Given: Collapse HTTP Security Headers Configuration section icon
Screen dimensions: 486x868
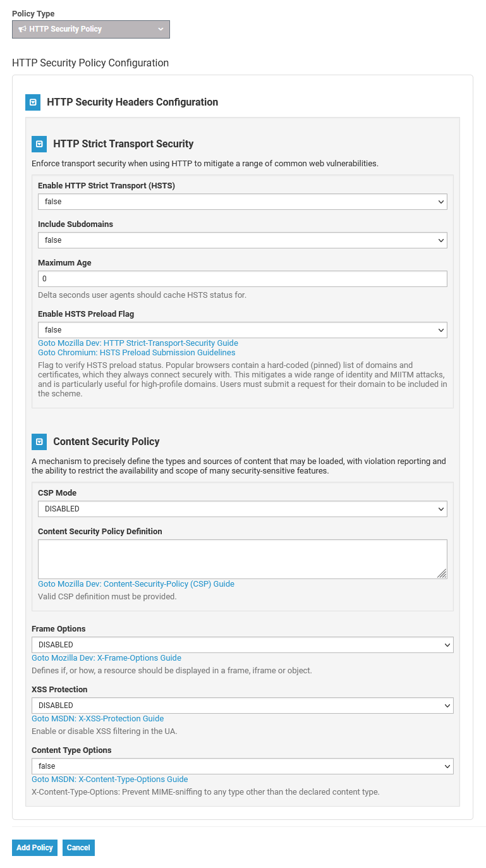Looking at the screenshot, I should tap(33, 102).
